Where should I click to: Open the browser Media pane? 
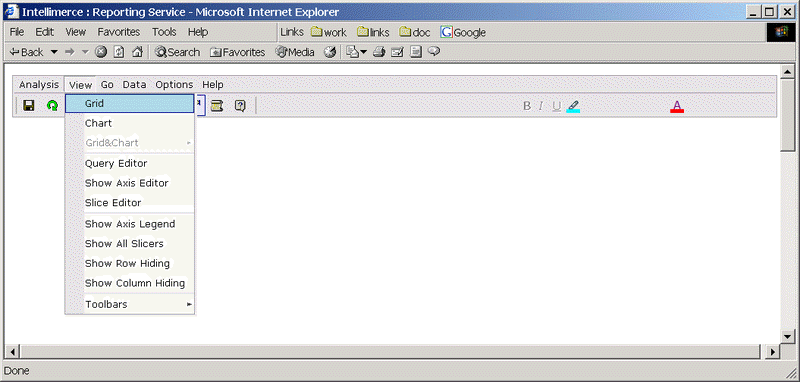(x=295, y=52)
